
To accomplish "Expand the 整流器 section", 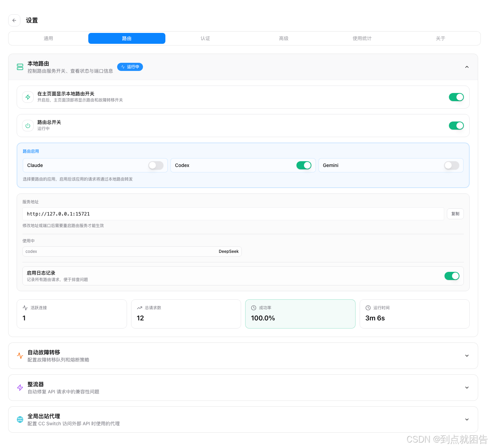I will tap(467, 388).
